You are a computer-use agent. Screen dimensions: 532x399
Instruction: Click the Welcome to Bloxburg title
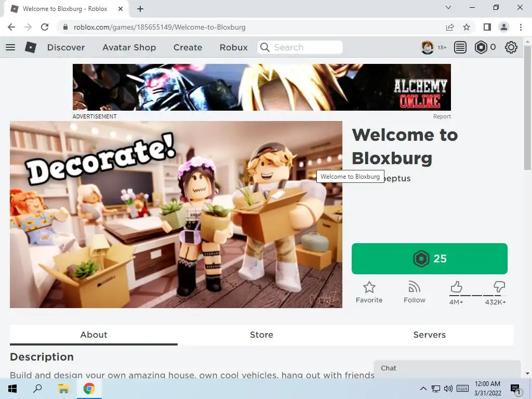(405, 147)
